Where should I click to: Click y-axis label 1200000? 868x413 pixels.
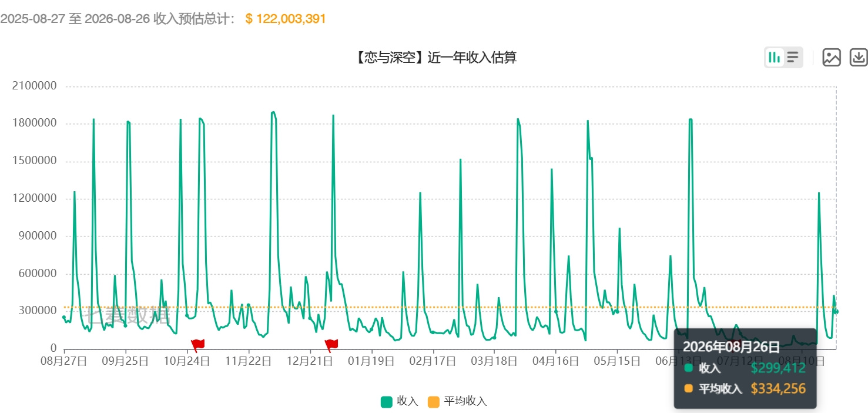click(x=34, y=199)
